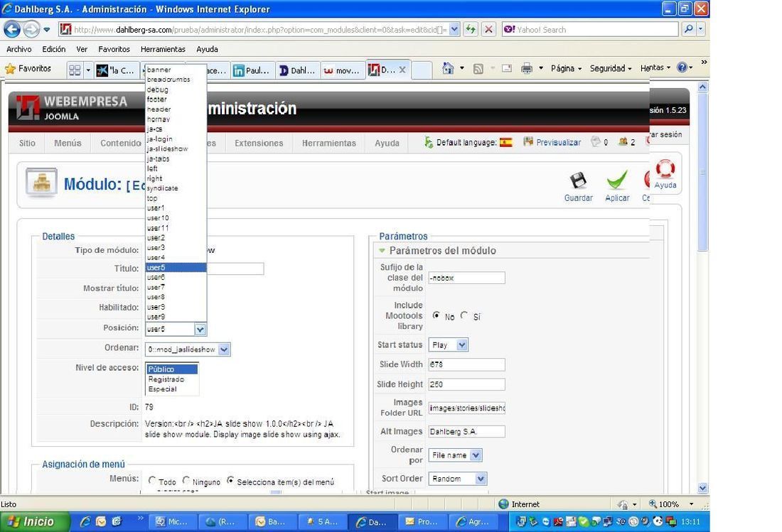
Task: Open the Edición menu
Action: (54, 49)
